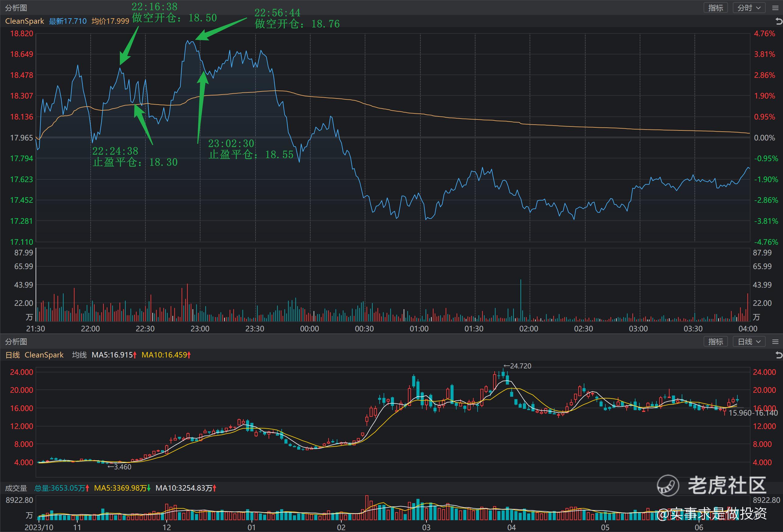The image size is (783, 532).
Task: Click the CleanSpark name in intraday header
Action: point(25,21)
